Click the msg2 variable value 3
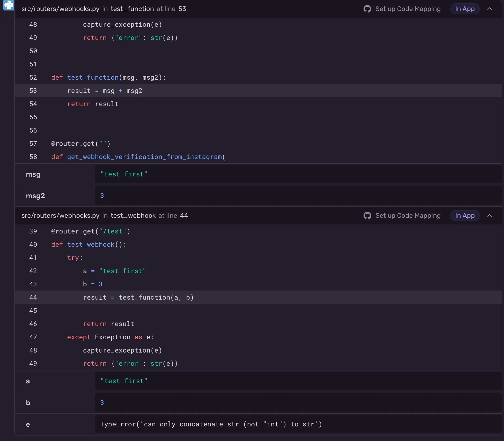This screenshot has height=441, width=504. pos(102,196)
